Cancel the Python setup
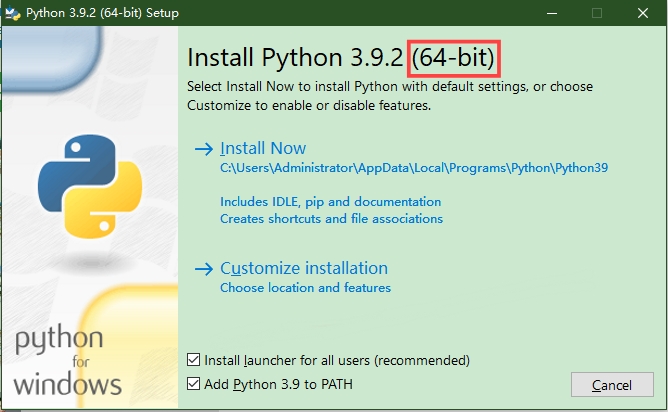The height and width of the screenshot is (412, 668). pos(612,385)
